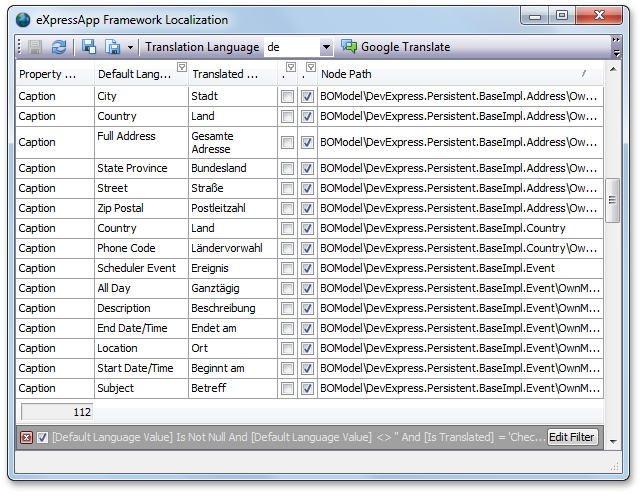Click the row count summary showing 112
This screenshot has height=496, width=643.
coord(57,412)
